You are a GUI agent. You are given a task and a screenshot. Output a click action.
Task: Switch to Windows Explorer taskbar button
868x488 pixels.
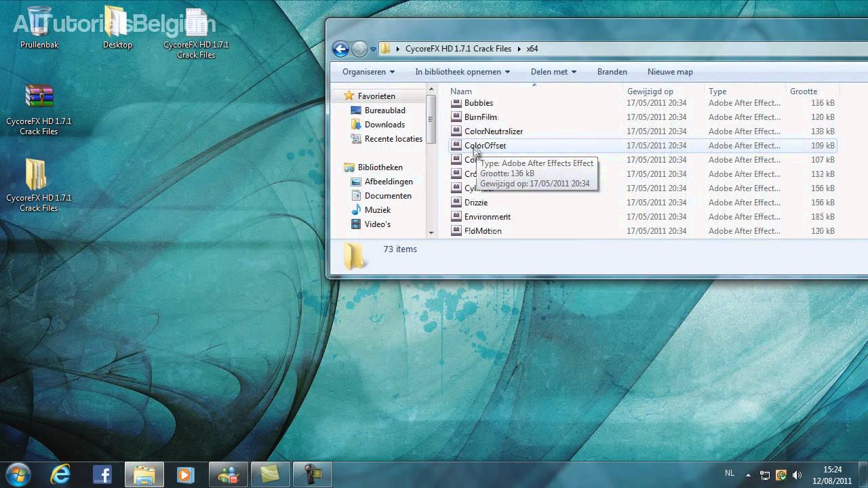pyautogui.click(x=144, y=474)
